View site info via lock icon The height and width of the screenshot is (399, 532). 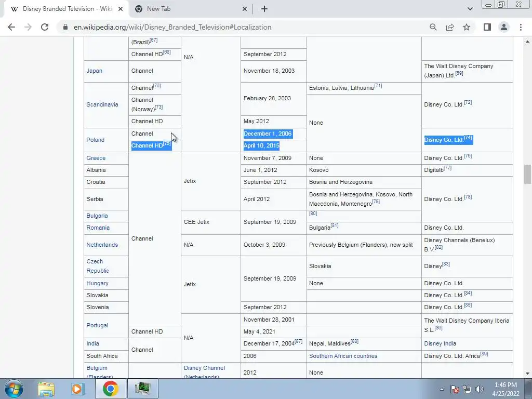65,27
